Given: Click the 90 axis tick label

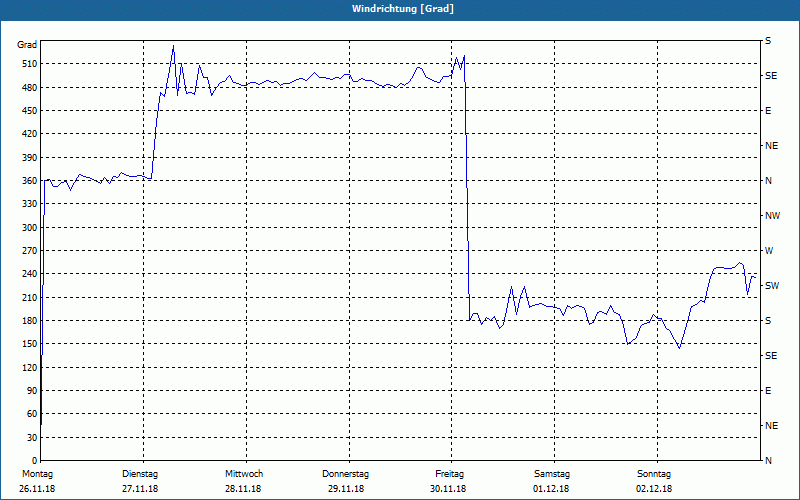Looking at the screenshot, I should coord(32,391).
